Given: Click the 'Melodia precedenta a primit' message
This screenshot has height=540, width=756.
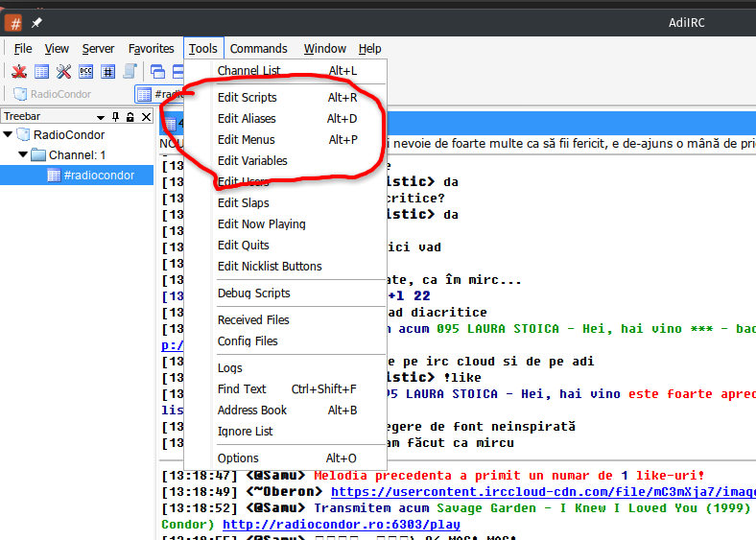Looking at the screenshot, I should click(x=509, y=476).
